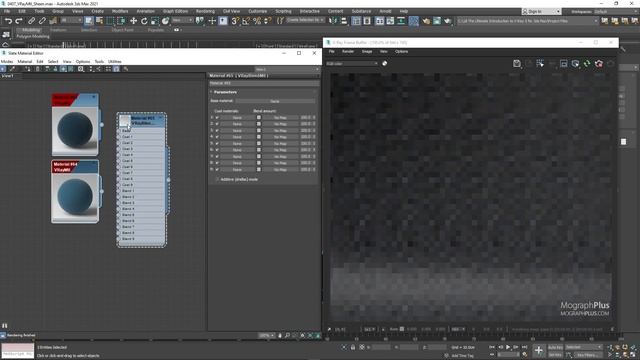Toggle the Auto Key button
640x360 pixels.
(x=555, y=347)
